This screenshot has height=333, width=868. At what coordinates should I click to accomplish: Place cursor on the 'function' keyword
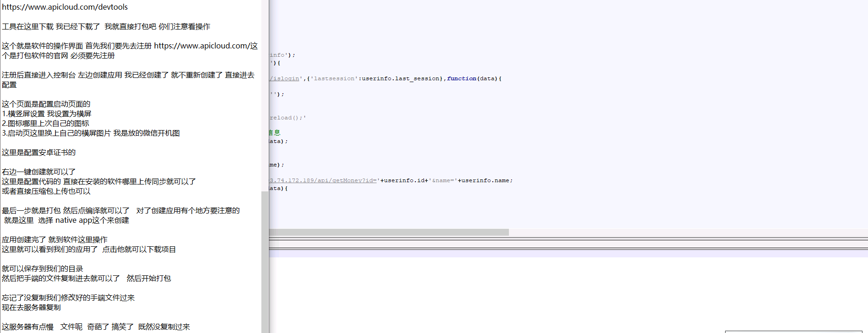point(461,78)
